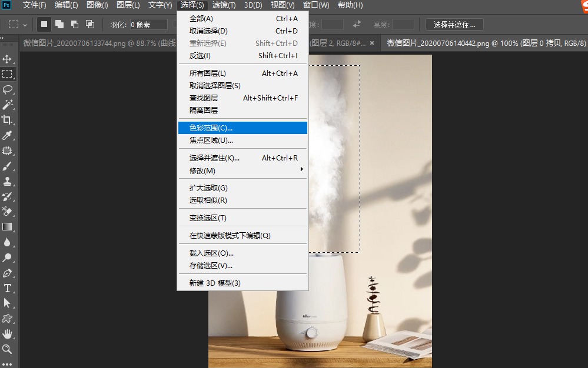588x368 pixels.
Task: Click the 选择并遮住 button
Action: pos(453,24)
